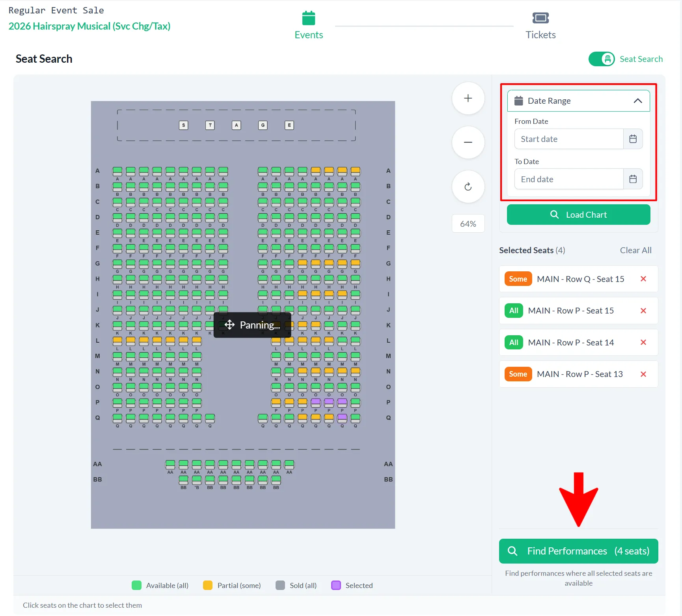Remove MAIN Row Q Seat 15 from selection
The width and height of the screenshot is (682, 616).
[643, 279]
